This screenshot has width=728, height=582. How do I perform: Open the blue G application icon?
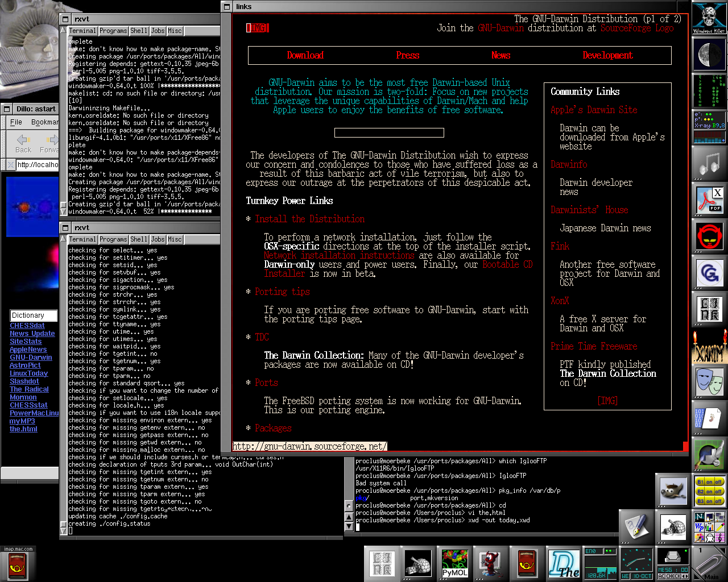tap(709, 273)
